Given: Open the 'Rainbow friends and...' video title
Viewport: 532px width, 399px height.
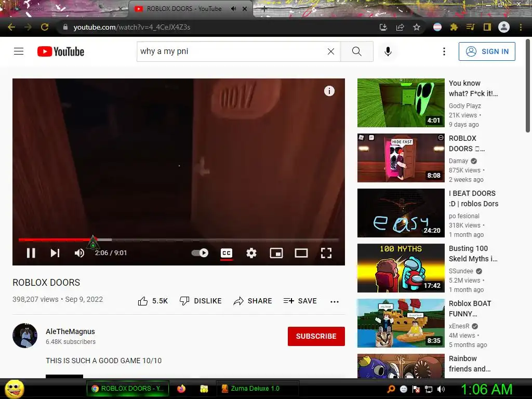Looking at the screenshot, I should point(470,364).
